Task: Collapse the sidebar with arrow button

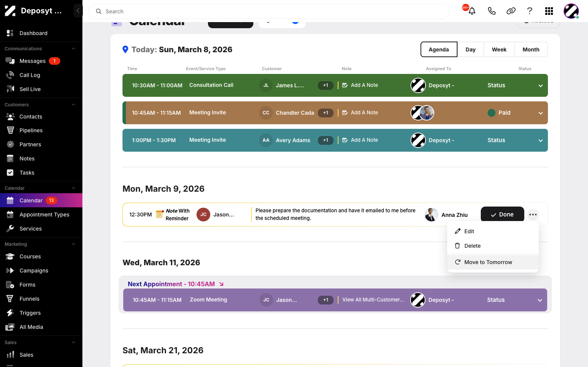Action: pos(78,11)
